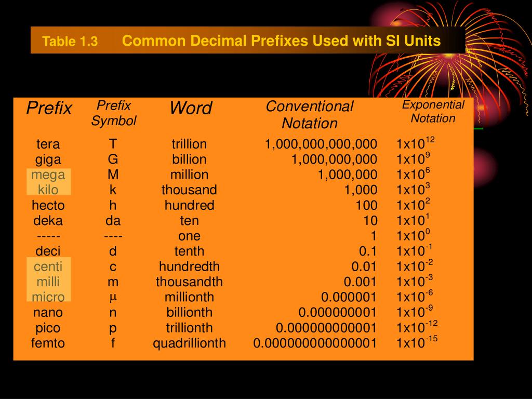Click the 'pico' prefix cell
The height and width of the screenshot is (399, 532).
coord(48,328)
